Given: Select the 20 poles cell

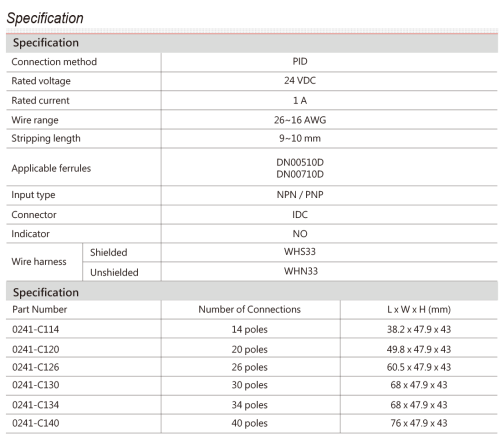Looking at the screenshot, I should (x=249, y=349).
